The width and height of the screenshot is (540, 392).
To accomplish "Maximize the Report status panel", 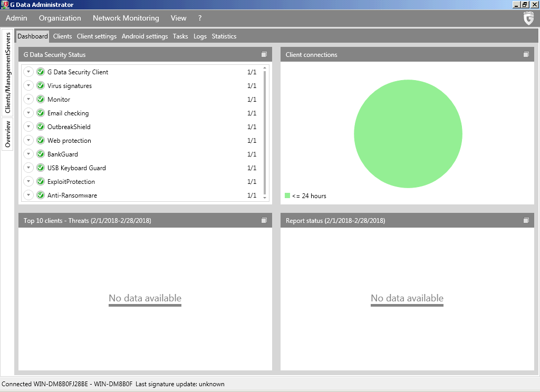I will pos(526,221).
